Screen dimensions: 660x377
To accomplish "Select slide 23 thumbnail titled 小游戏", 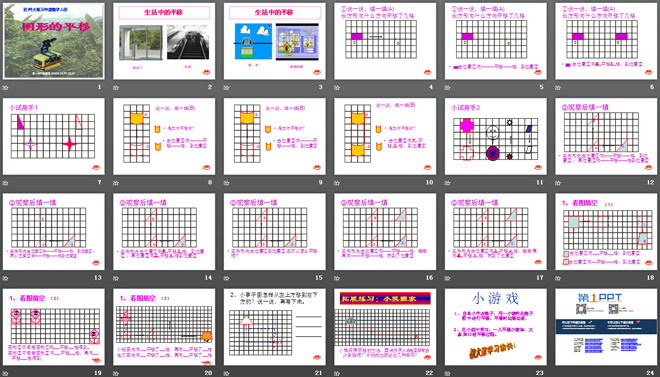I will coord(496,327).
